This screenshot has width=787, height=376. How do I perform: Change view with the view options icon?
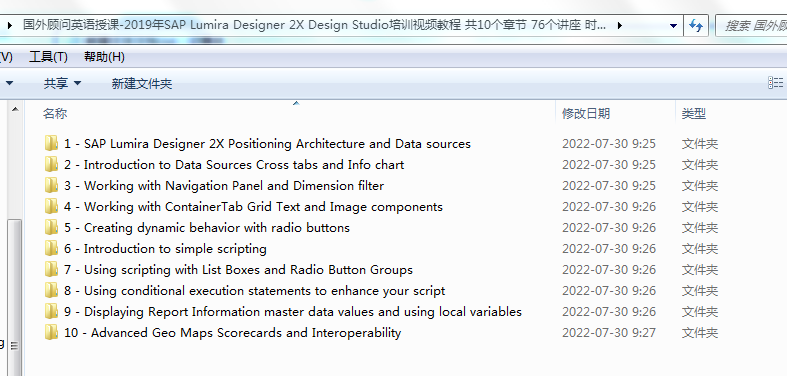(x=775, y=83)
